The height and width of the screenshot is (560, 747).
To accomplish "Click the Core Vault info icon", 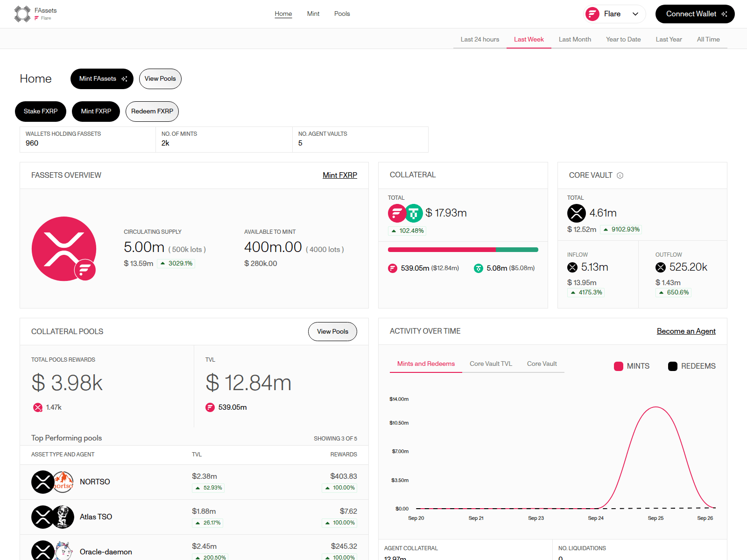I will click(x=620, y=175).
